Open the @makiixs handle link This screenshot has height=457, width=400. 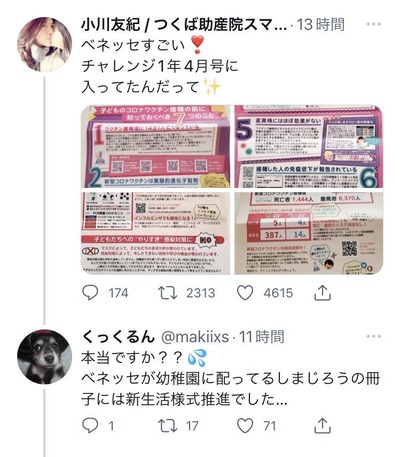[195, 337]
